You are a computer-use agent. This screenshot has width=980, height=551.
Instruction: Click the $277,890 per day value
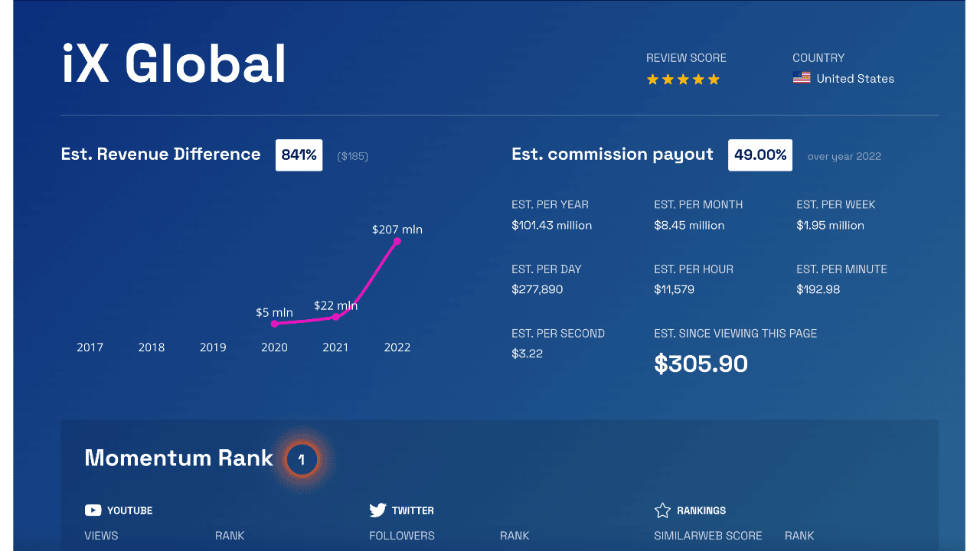(538, 289)
